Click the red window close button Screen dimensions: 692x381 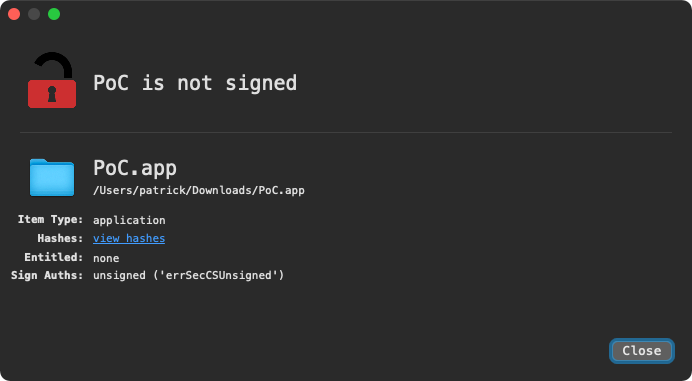(x=14, y=14)
